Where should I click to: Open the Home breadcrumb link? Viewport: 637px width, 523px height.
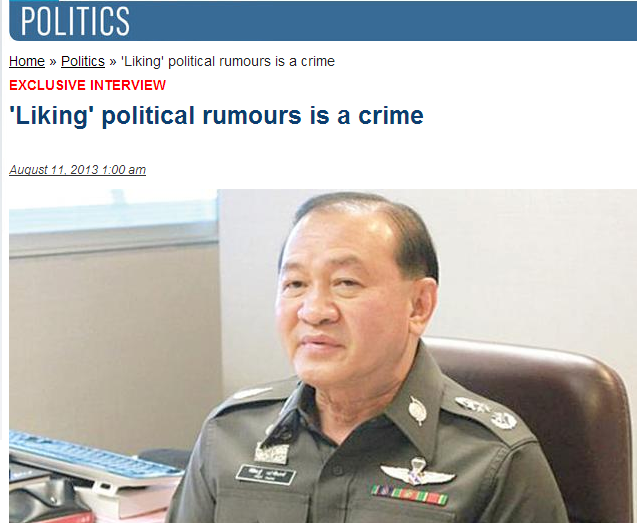pos(27,61)
